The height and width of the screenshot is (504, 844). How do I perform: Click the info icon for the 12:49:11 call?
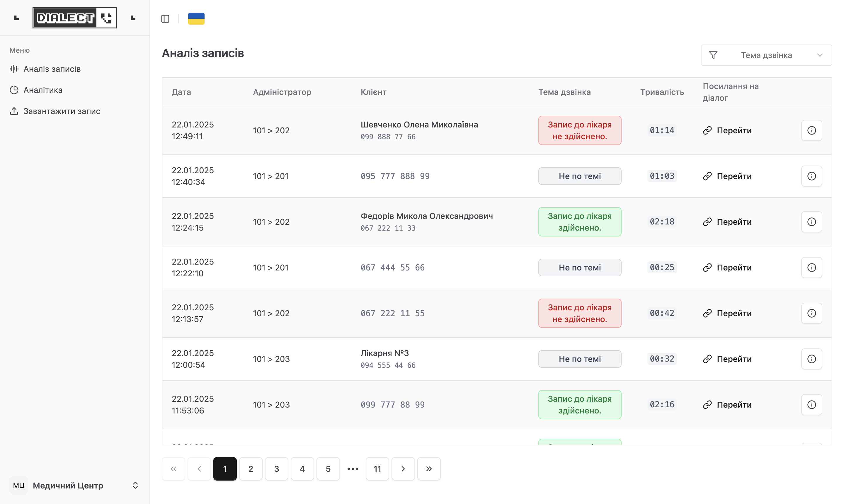click(811, 130)
